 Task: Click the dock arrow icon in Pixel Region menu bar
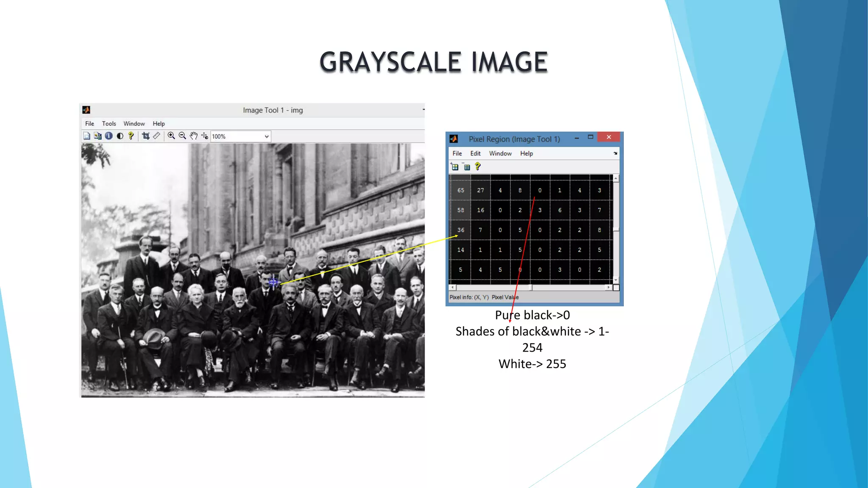(615, 153)
